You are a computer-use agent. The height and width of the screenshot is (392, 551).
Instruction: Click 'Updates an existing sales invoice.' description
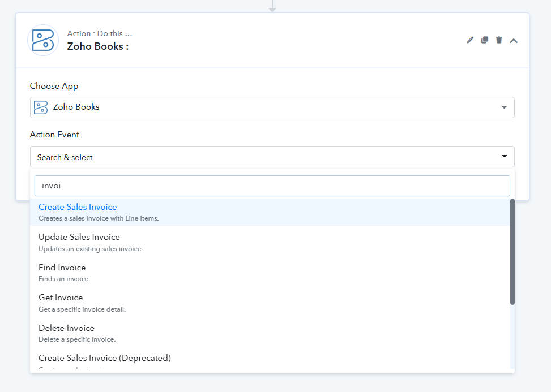click(x=91, y=249)
